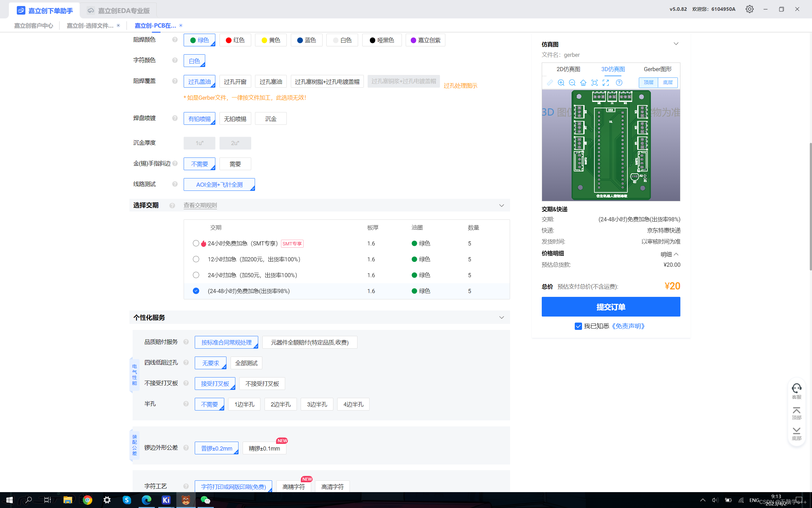Collapse the 价格明细 明细 details
This screenshot has height=508, width=812.
(x=669, y=254)
